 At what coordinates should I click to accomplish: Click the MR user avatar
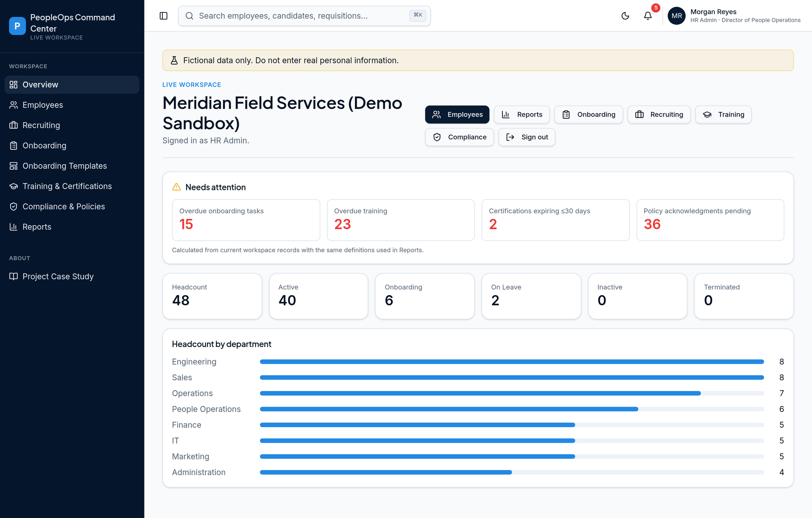click(677, 16)
